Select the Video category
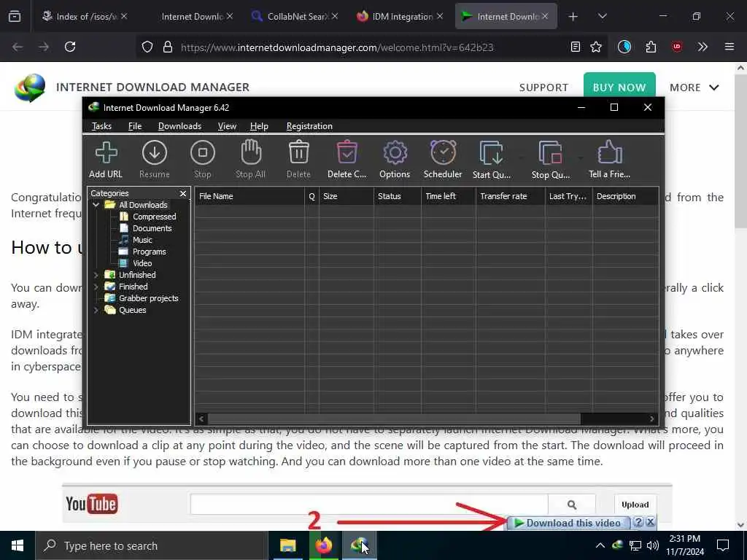The image size is (747, 560). [142, 263]
